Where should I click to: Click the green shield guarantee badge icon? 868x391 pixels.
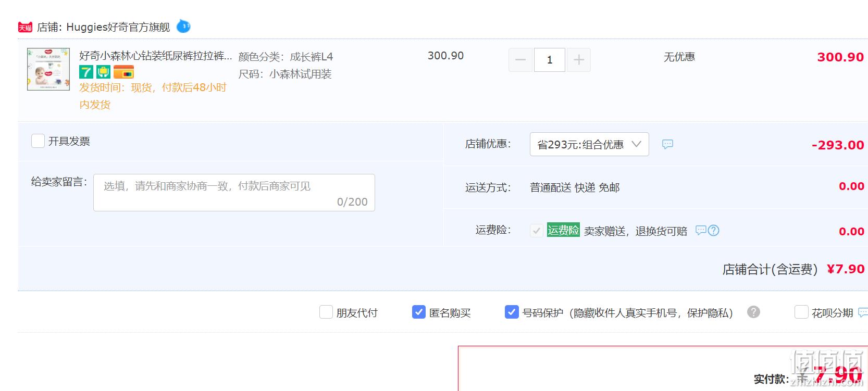103,72
